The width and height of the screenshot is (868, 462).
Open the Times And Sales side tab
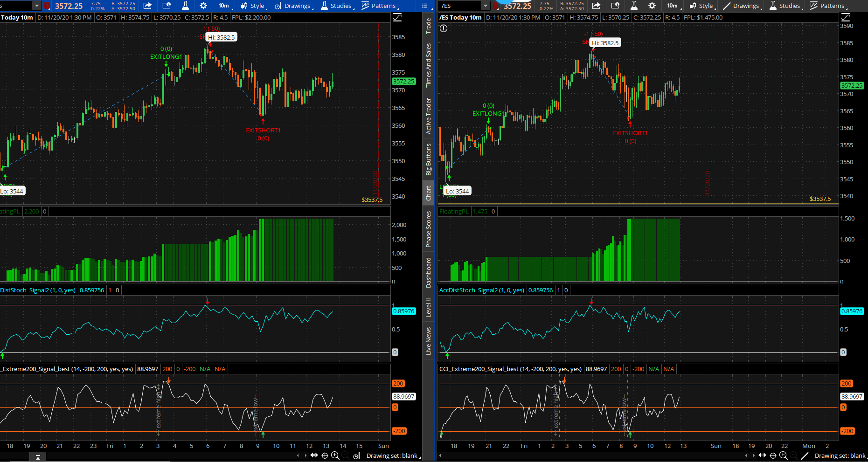[429, 65]
